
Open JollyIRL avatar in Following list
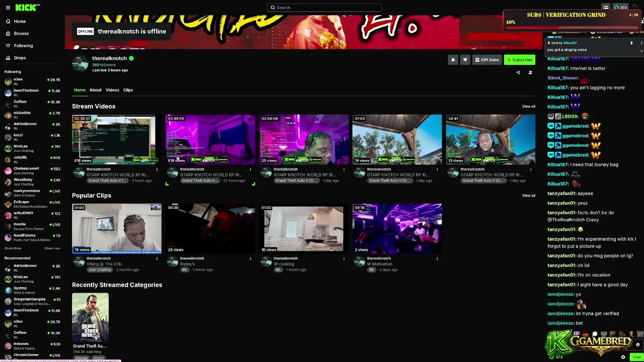(x=8, y=159)
